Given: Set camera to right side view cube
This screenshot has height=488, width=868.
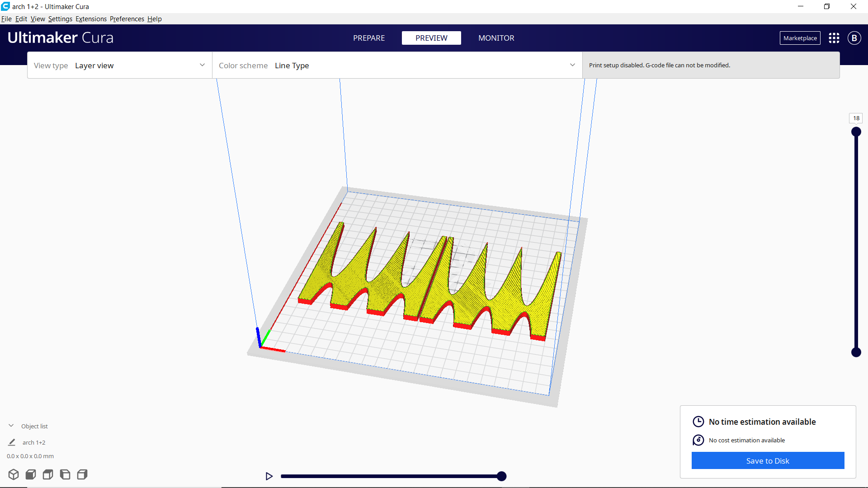Looking at the screenshot, I should click(x=82, y=474).
